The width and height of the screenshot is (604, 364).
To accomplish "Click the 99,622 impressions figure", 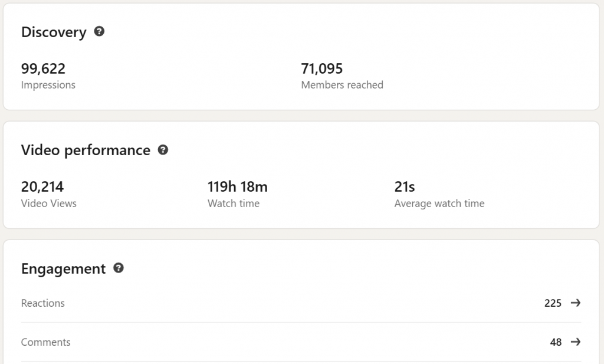I will [x=43, y=68].
